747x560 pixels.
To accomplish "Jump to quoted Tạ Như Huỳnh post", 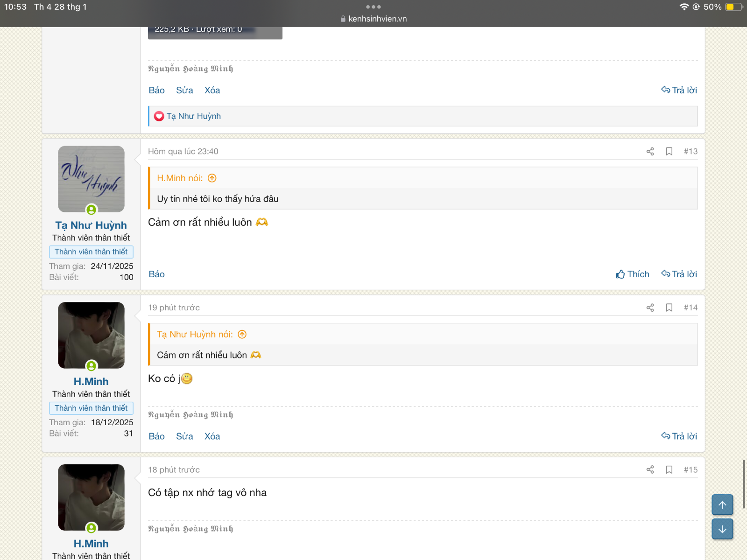I will (242, 335).
